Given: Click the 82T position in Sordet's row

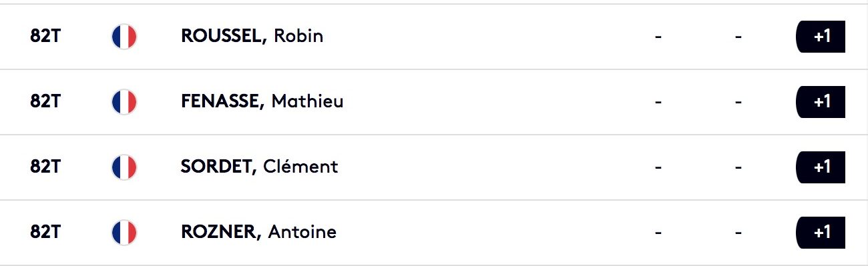Looking at the screenshot, I should pyautogui.click(x=45, y=167).
